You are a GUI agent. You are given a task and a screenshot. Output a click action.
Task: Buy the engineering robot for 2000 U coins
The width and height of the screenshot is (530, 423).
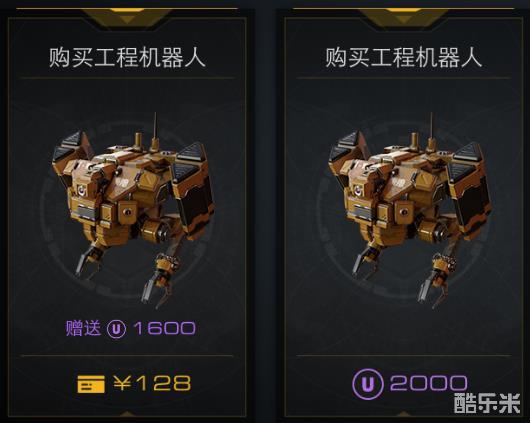pos(410,384)
